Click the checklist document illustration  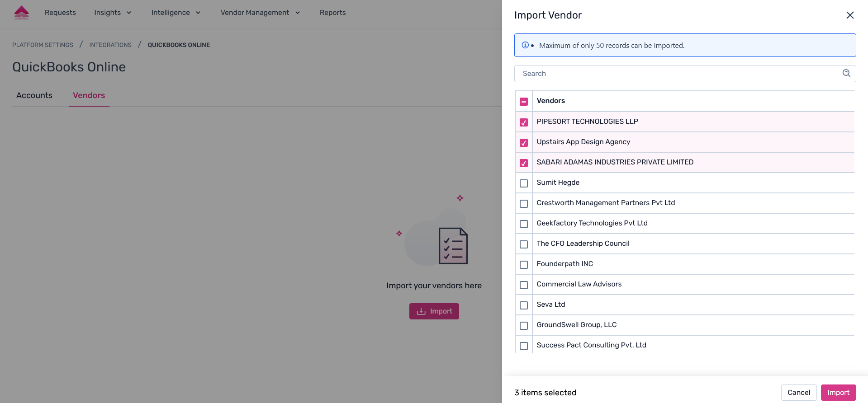[x=453, y=246]
